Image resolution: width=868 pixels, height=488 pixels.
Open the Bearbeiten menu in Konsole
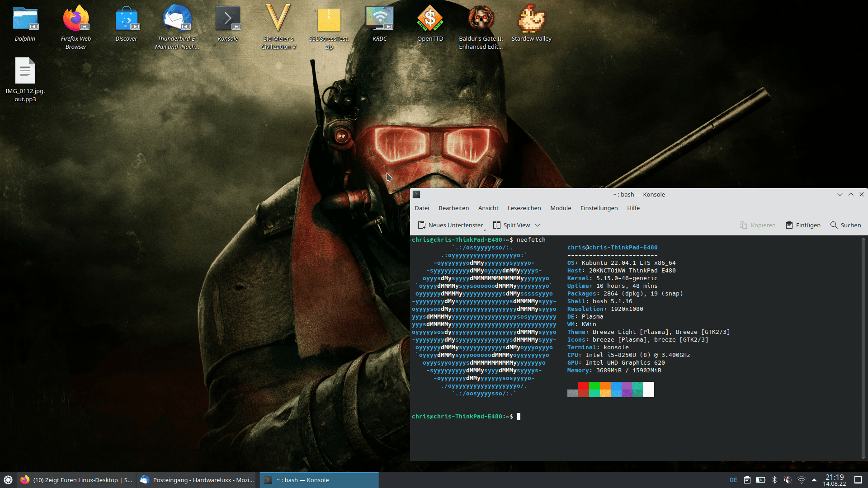(x=453, y=208)
